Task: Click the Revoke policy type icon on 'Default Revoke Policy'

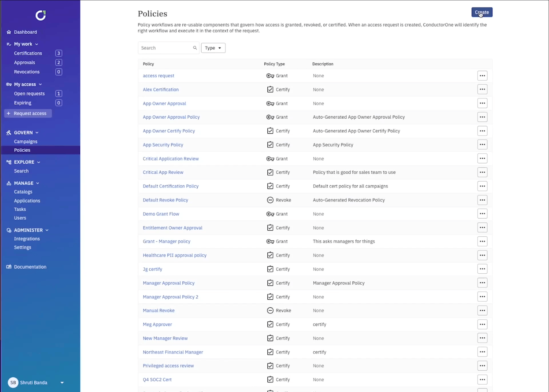Action: coord(270,200)
